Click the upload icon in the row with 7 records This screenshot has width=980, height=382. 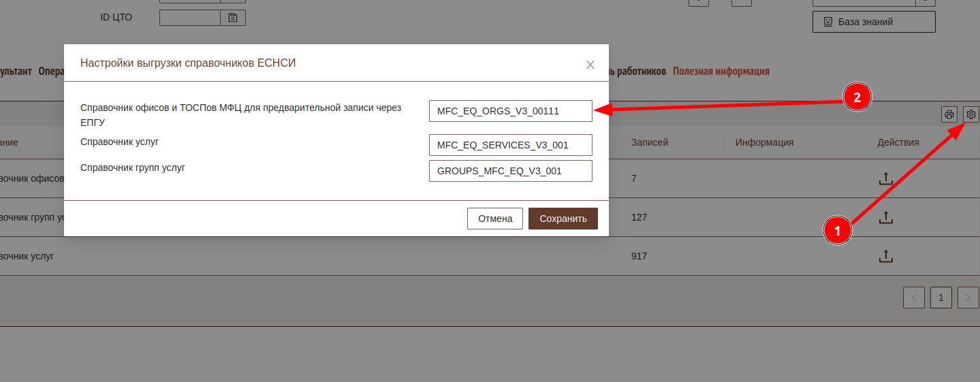885,178
